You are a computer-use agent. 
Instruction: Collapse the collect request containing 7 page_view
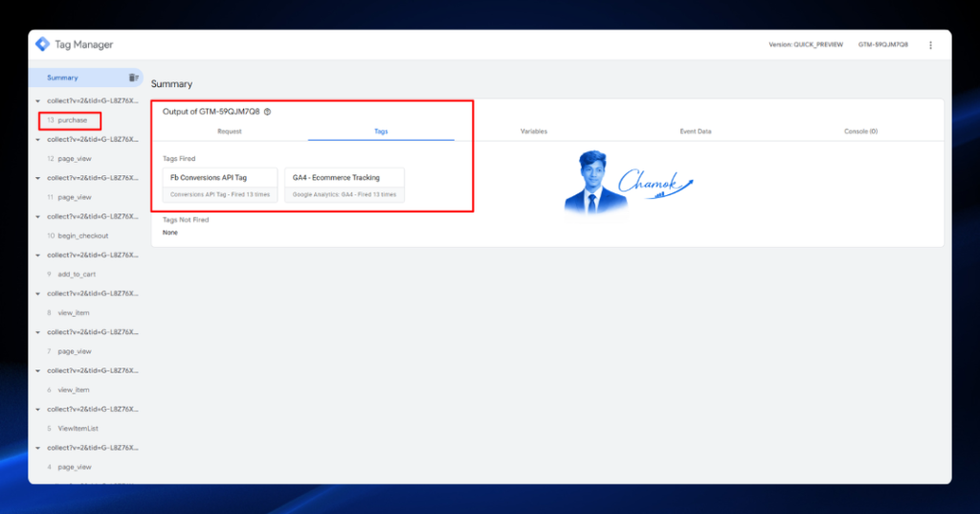click(37, 333)
